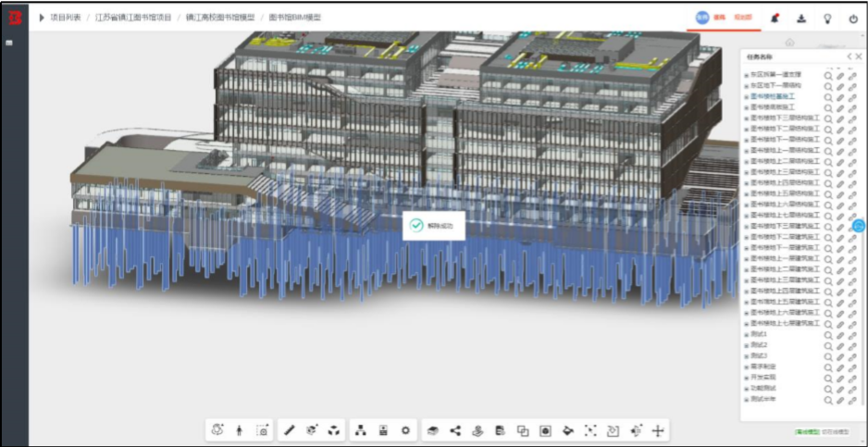Viewport: 868px width, 447px height.
Task: Click the download icon in top bar
Action: (801, 18)
